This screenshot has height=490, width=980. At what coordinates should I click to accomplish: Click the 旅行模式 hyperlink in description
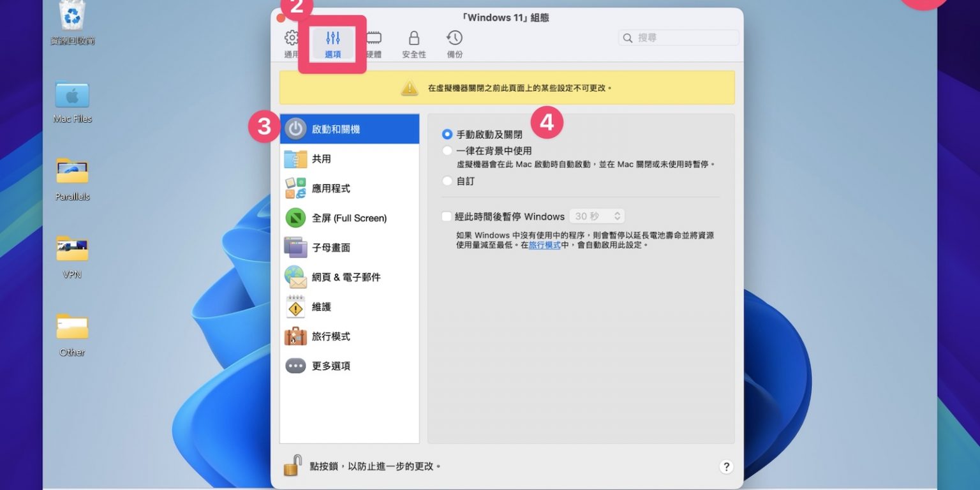pos(544,245)
